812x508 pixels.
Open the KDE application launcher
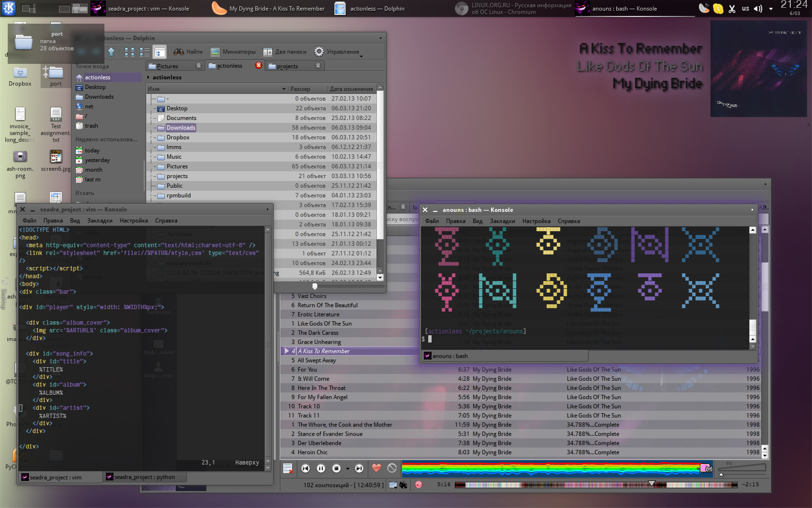click(9, 8)
